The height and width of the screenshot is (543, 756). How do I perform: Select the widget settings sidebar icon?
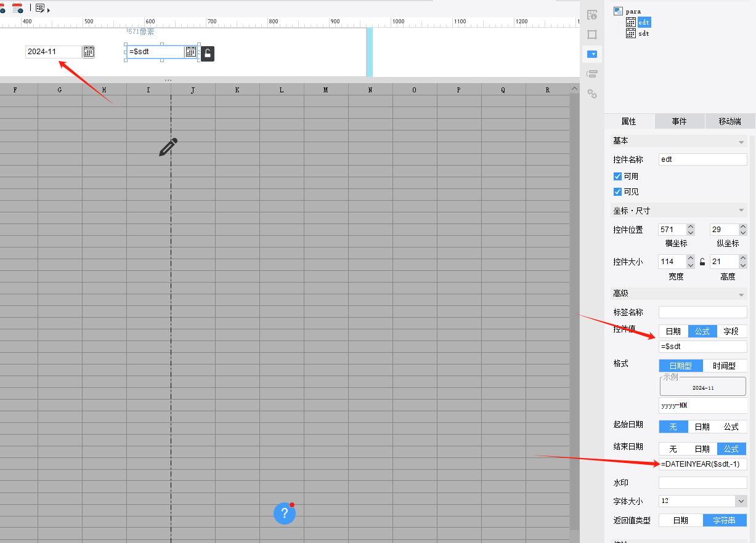592,54
